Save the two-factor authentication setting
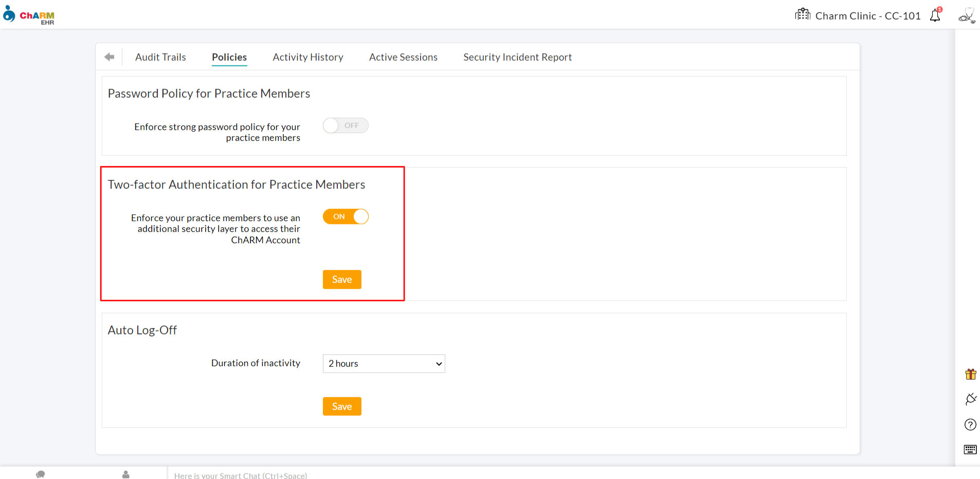 click(341, 279)
